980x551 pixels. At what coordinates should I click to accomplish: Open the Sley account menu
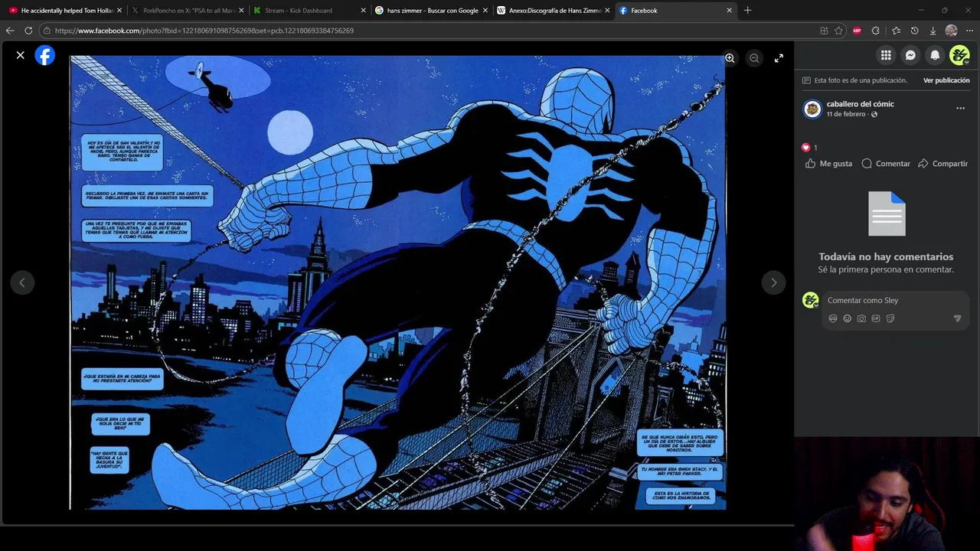[x=959, y=55]
